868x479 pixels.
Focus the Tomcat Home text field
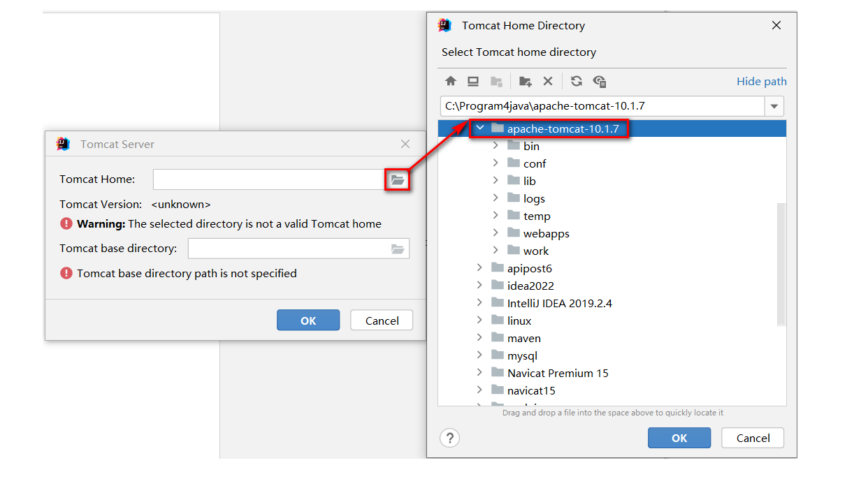269,179
